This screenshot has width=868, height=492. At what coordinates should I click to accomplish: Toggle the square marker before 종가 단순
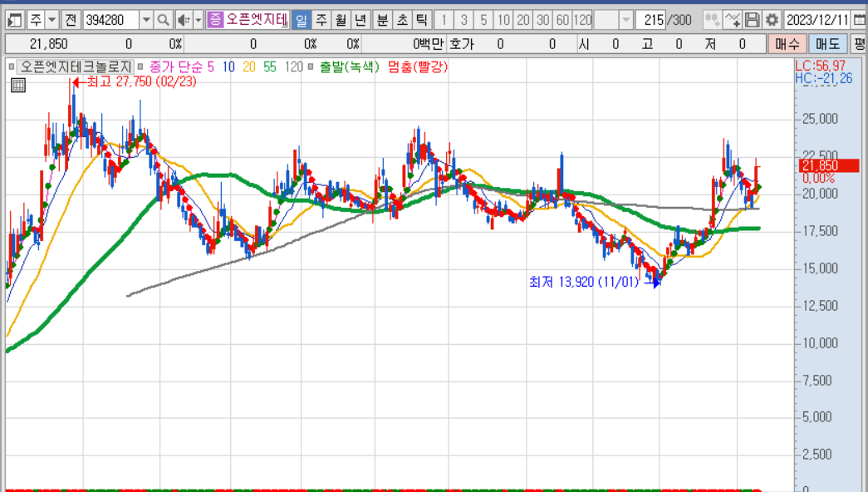tap(140, 67)
